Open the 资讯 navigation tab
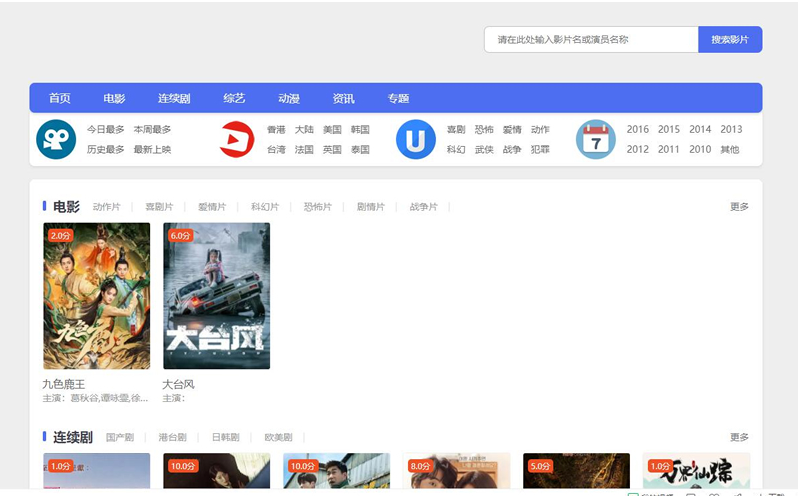Viewport: 800px width, 496px height. pyautogui.click(x=343, y=98)
